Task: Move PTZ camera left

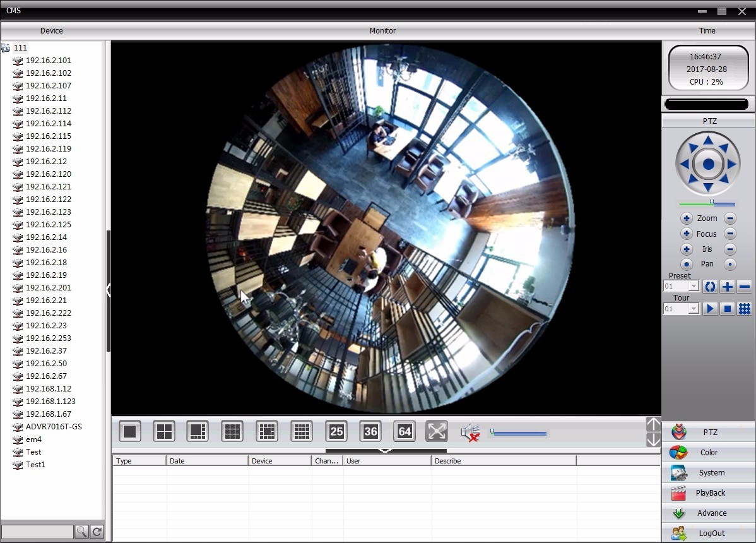Action: click(684, 164)
